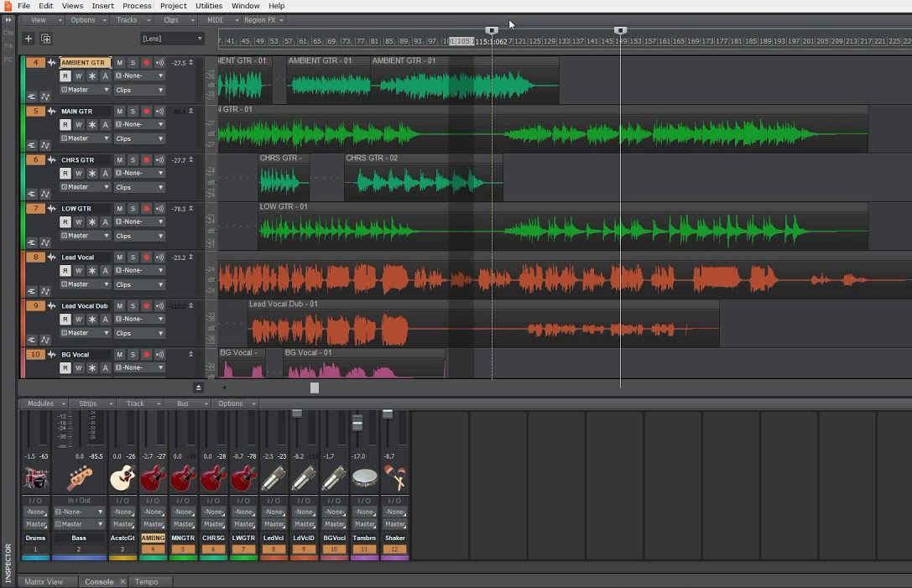Click waveform type icon on CHRS GTR track
Image resolution: width=912 pixels, height=588 pixels.
[x=52, y=160]
